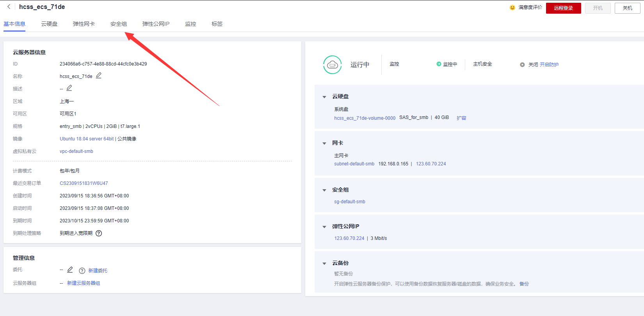Open the Ubuntu 18.04 server 64bit image link
This screenshot has height=316, width=644.
(x=87, y=139)
